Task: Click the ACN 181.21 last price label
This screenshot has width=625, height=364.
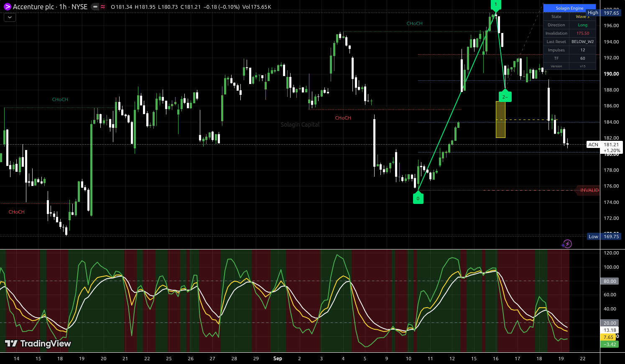Action: (605, 145)
